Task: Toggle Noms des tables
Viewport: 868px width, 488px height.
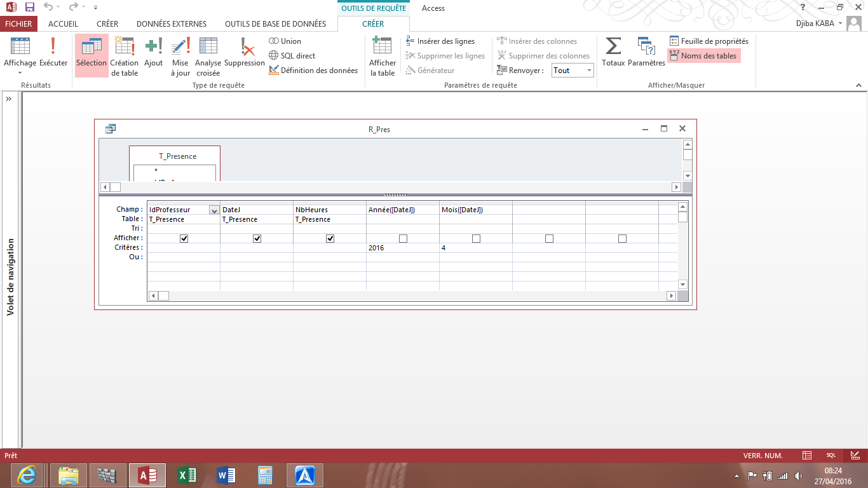Action: click(704, 56)
